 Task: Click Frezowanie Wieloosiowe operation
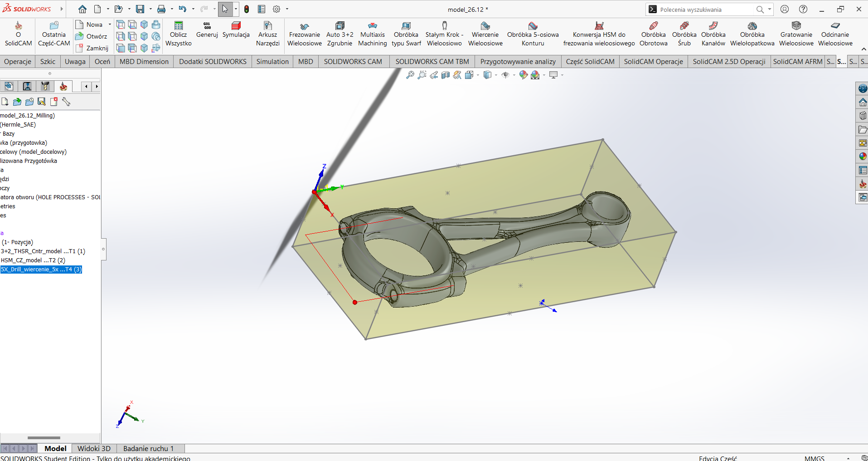tap(305, 34)
